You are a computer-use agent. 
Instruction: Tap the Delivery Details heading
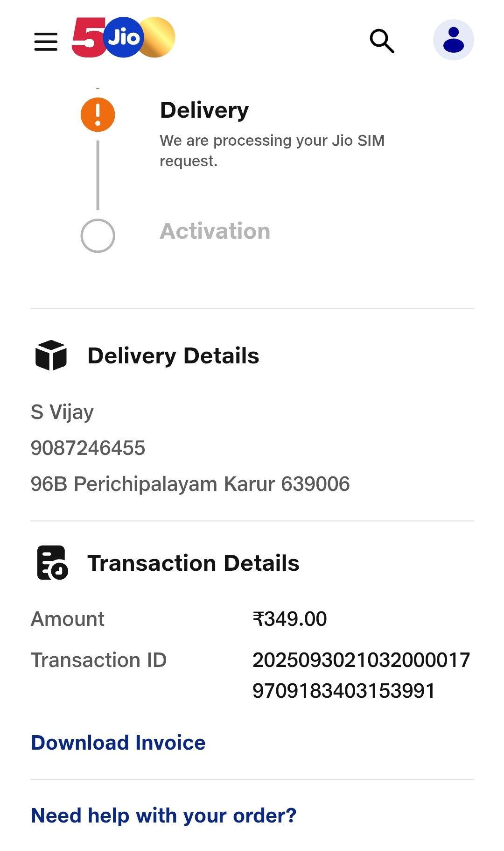pyautogui.click(x=173, y=356)
